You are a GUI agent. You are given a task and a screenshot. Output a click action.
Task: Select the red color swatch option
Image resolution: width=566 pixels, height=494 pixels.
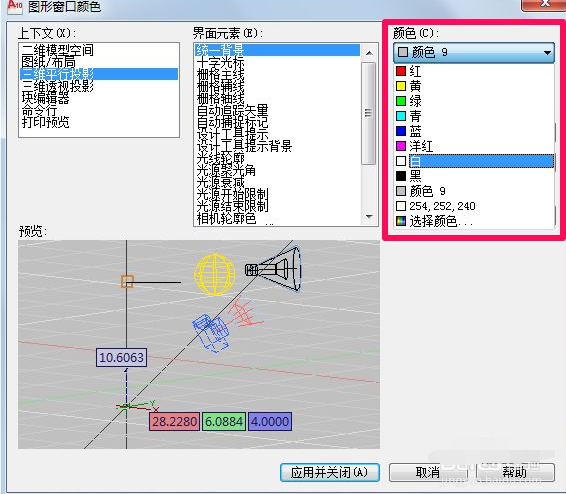pyautogui.click(x=474, y=71)
